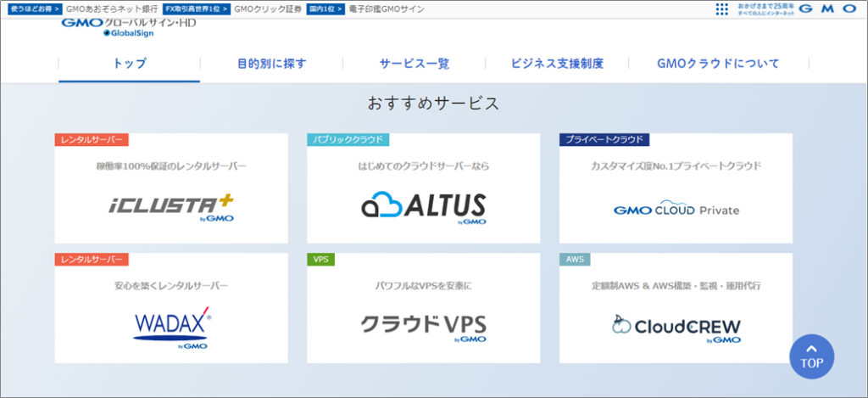
Task: Go back to top with the TOP button
Action: click(x=811, y=356)
